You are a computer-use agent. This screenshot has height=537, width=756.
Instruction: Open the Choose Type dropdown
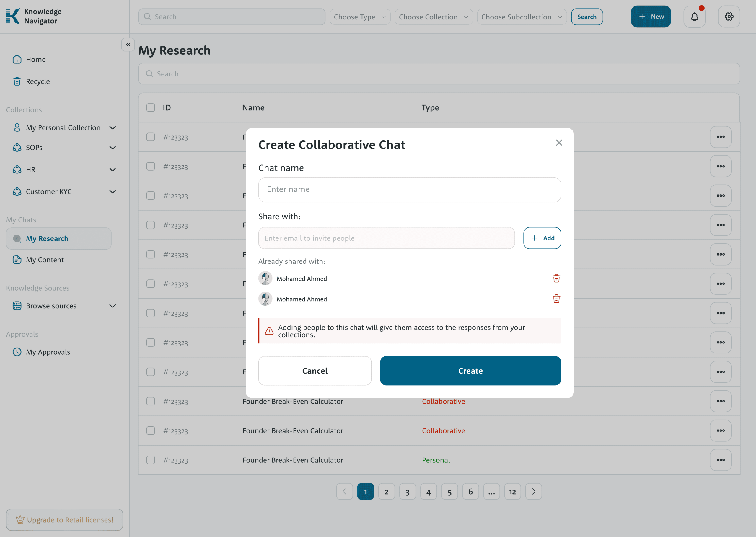[360, 17]
